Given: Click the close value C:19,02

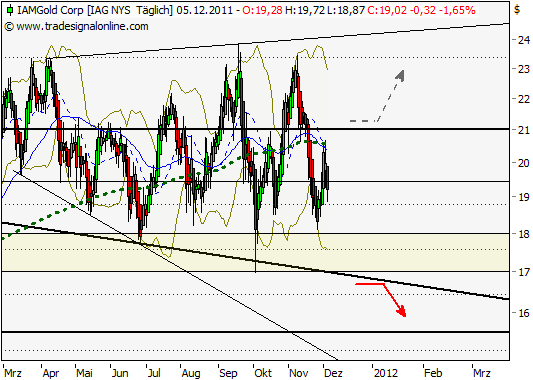Looking at the screenshot, I should click(x=387, y=11).
